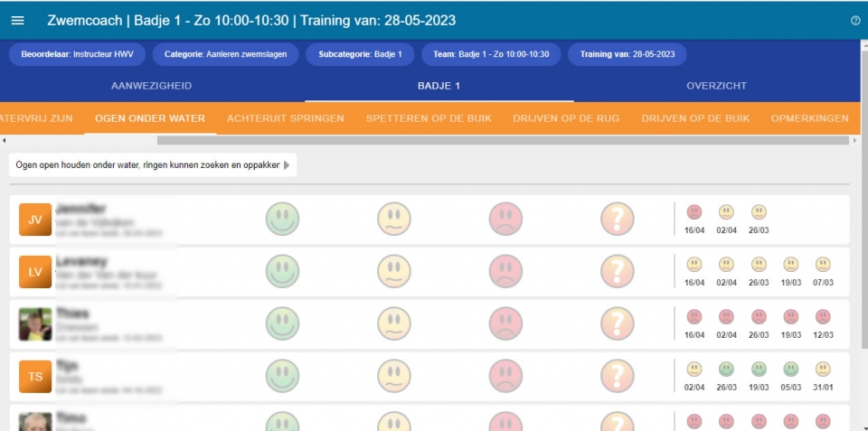This screenshot has height=431, width=868.
Task: Select green happy smiley for Jennifer
Action: pos(282,219)
